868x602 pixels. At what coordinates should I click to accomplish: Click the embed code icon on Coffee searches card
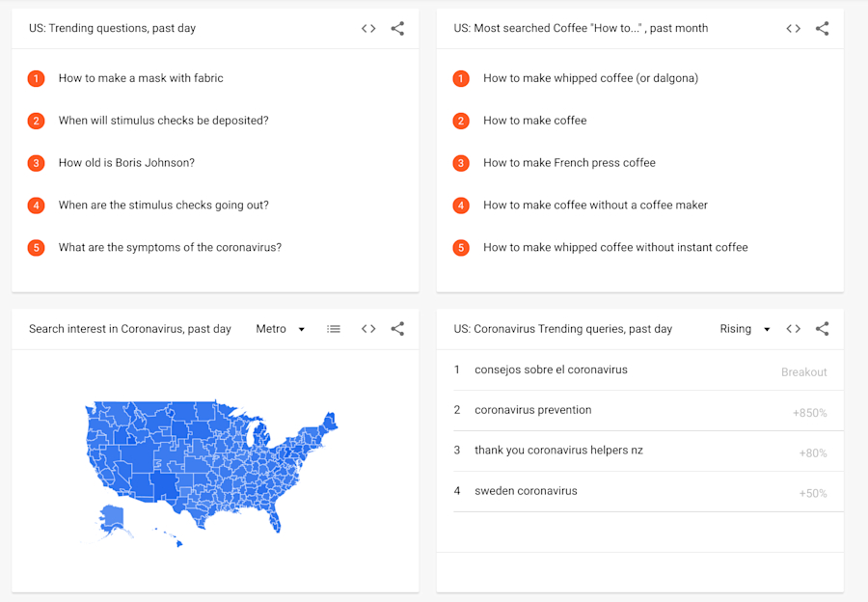point(793,28)
